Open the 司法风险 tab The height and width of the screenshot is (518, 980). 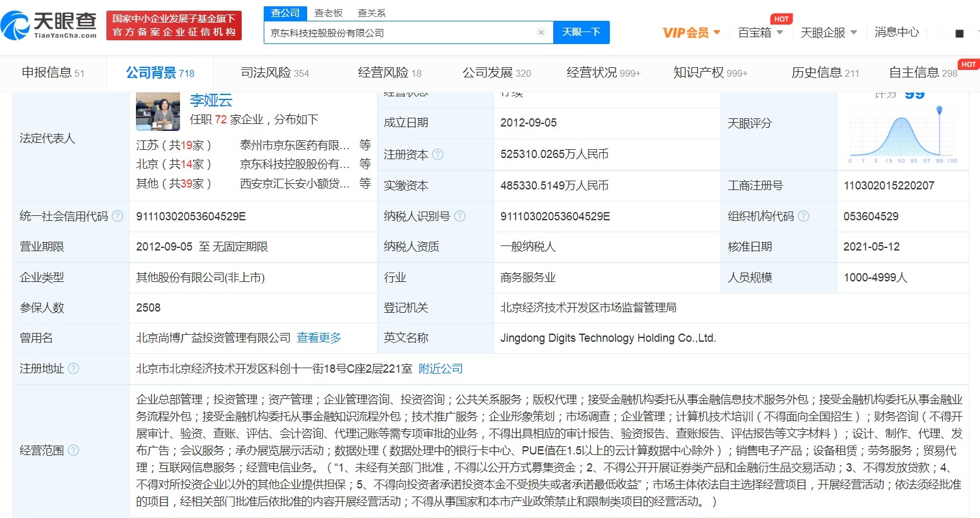(275, 73)
